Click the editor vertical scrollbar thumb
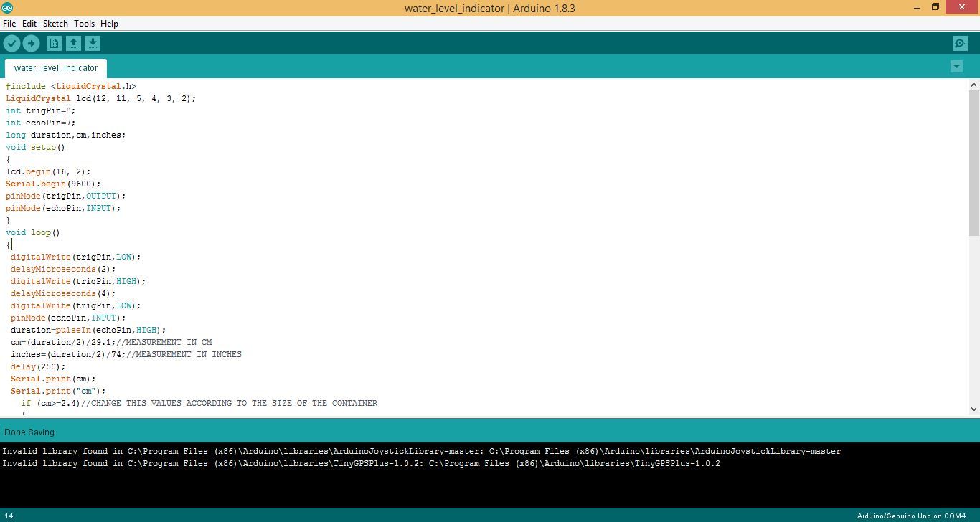Viewport: 980px width, 522px height. 974,163
